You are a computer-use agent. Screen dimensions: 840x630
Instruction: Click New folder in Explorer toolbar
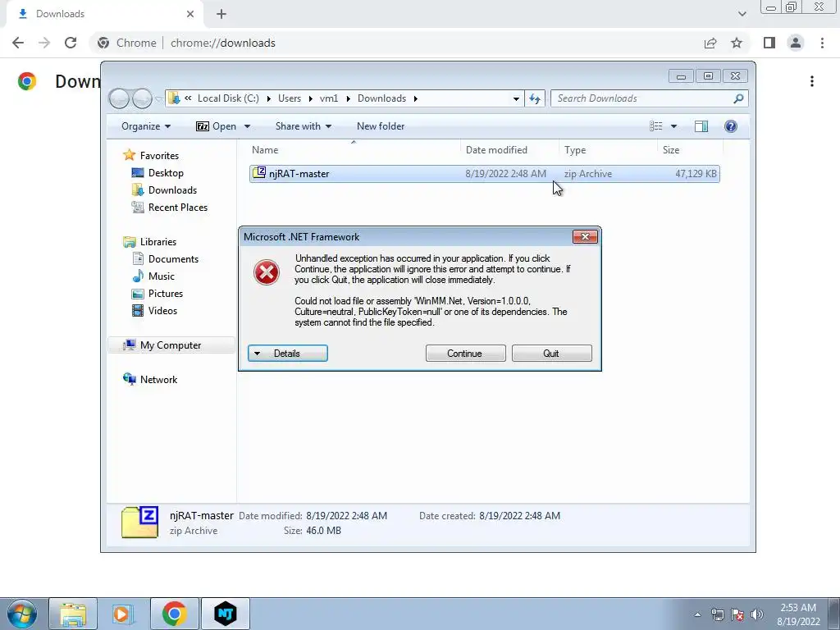click(x=381, y=126)
